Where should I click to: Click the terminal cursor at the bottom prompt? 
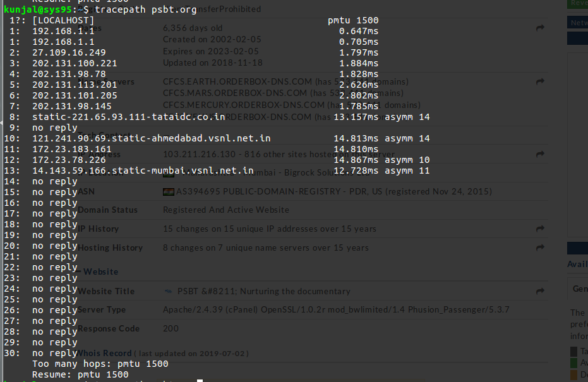point(200,380)
